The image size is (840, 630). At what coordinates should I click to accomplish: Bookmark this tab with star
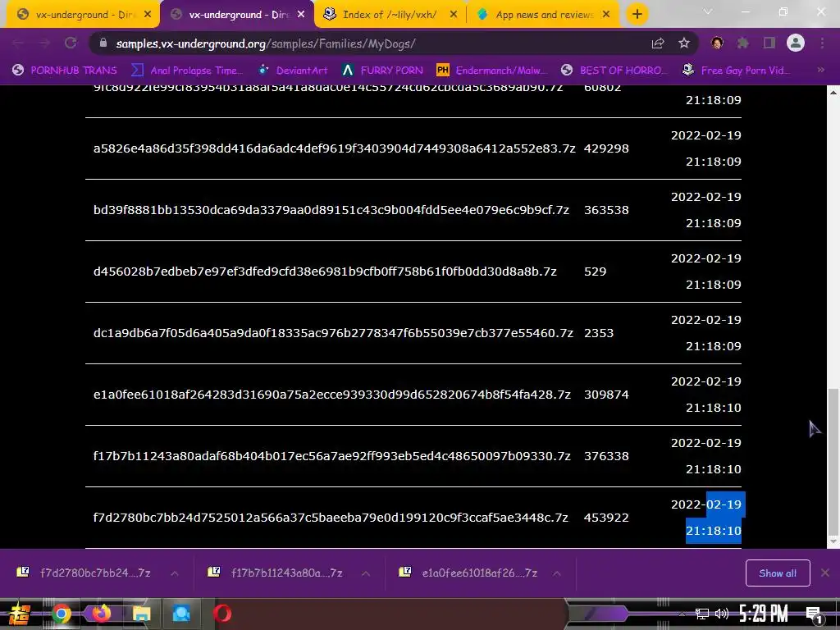point(683,43)
